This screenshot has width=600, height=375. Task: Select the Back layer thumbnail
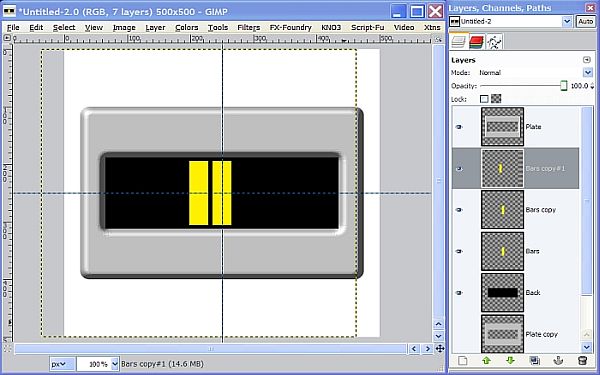[x=502, y=293]
